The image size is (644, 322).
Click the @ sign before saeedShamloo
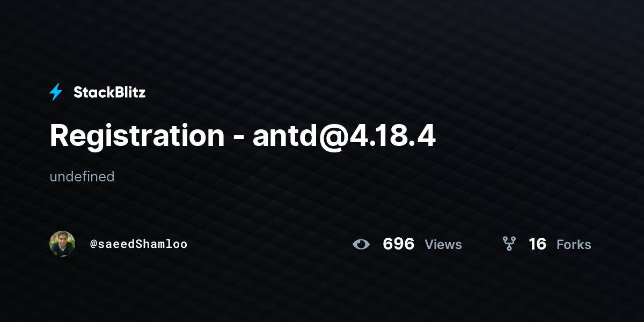93,245
